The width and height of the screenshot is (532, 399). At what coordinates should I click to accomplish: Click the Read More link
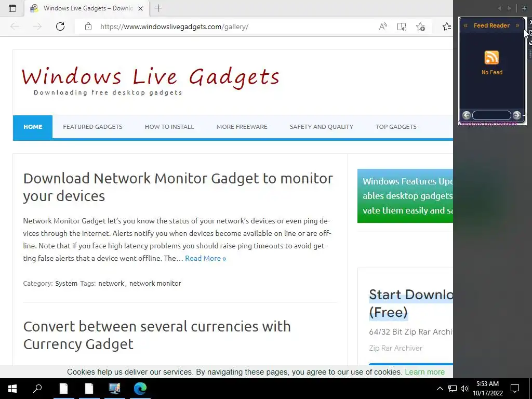point(206,259)
